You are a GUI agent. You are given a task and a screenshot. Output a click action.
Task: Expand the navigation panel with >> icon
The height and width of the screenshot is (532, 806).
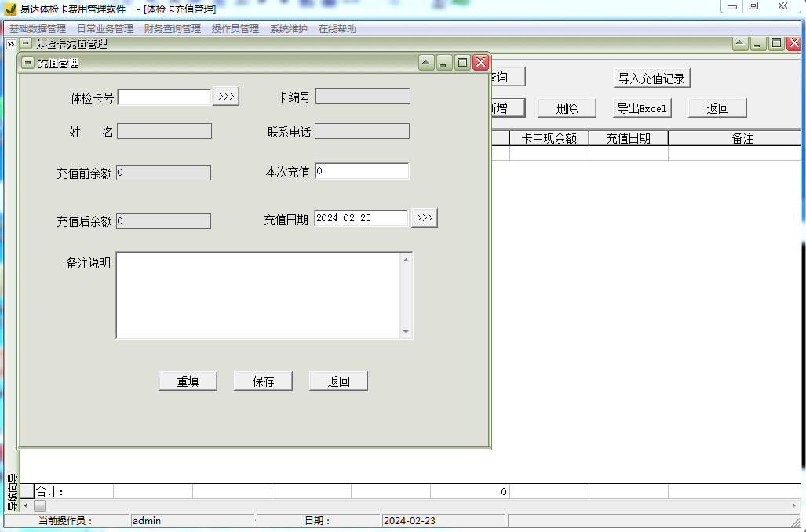[11, 44]
